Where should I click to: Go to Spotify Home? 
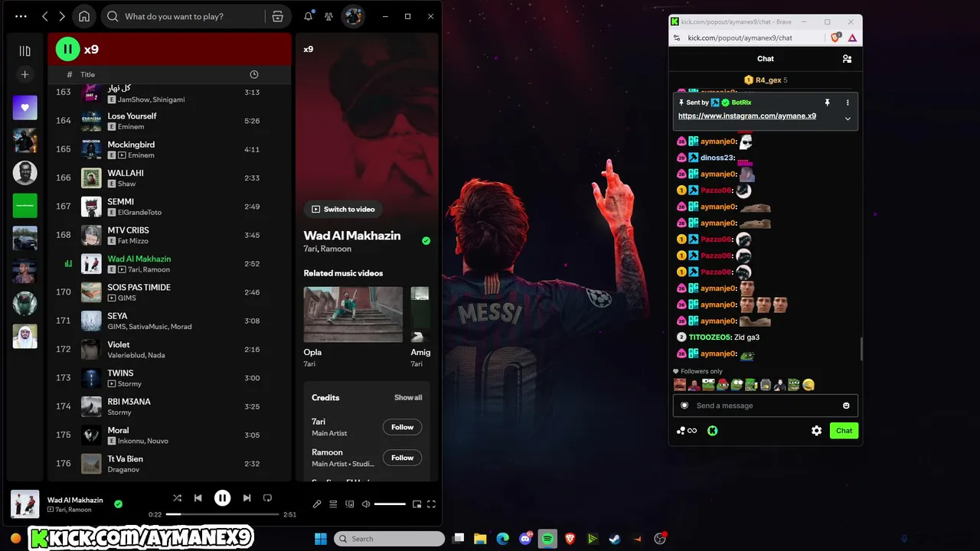click(x=84, y=16)
